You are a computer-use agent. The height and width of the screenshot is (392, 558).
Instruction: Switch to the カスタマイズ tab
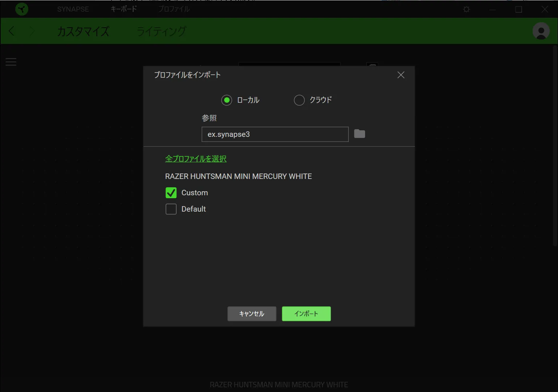[83, 32]
